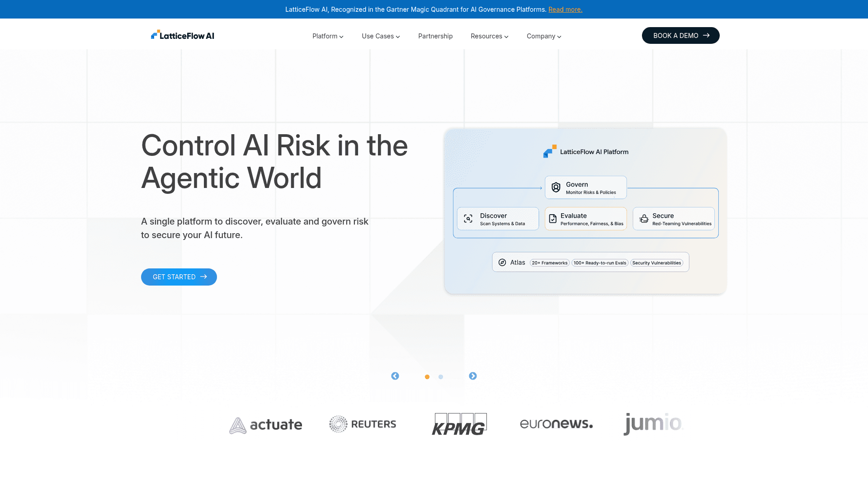
Task: Click the 'Scan Systems & Data' text
Action: tap(502, 224)
